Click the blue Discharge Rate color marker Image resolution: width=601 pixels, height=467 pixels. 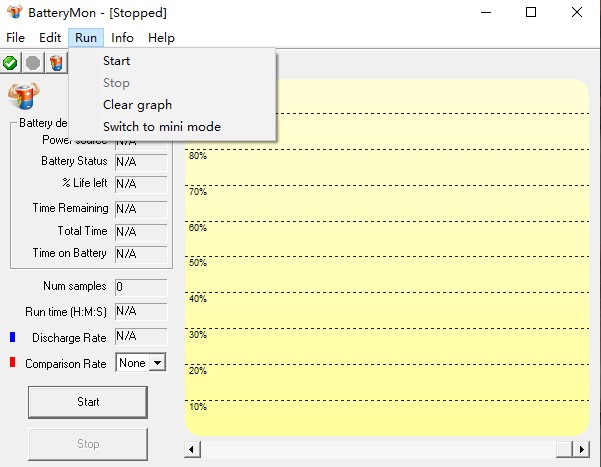pos(13,337)
